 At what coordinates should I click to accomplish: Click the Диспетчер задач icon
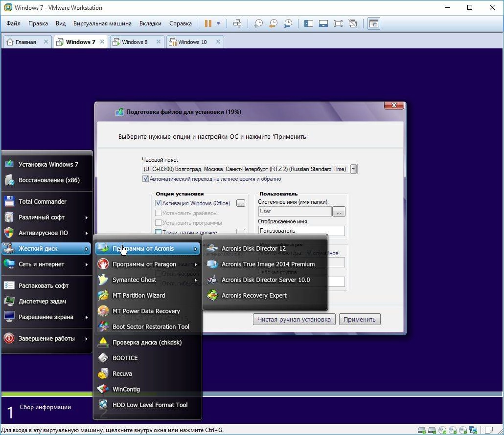click(x=9, y=301)
